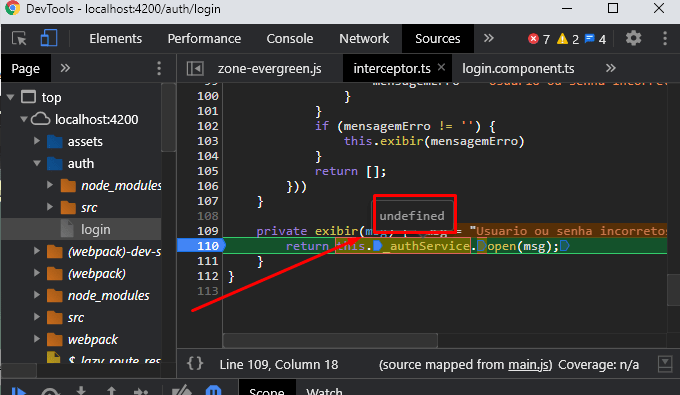Toggle the inline breakpoint marker after open(msg);
Image resolution: width=680 pixels, height=395 pixels.
tap(565, 246)
